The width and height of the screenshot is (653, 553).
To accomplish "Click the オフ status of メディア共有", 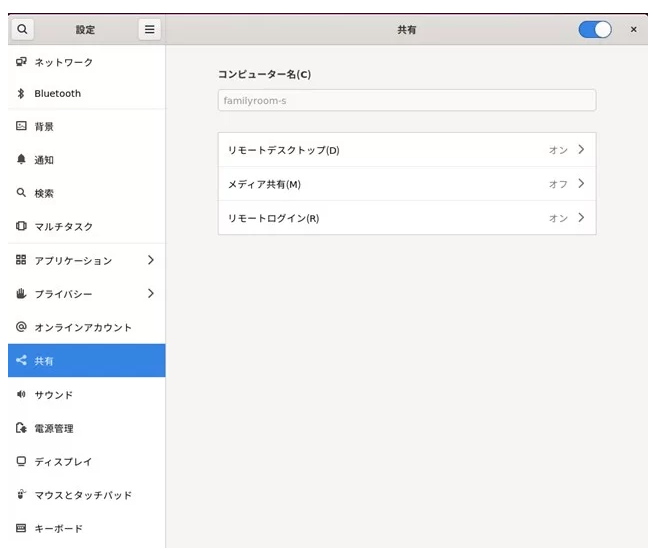I will click(x=558, y=184).
